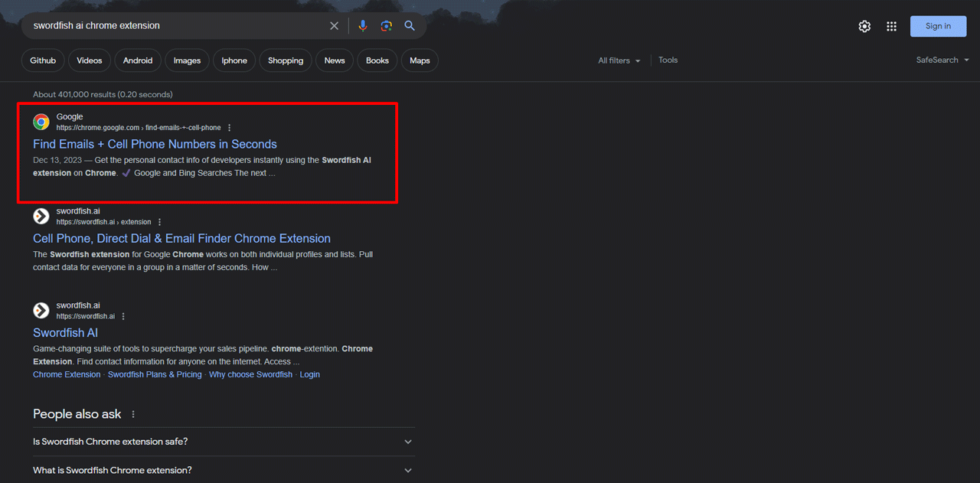Search by image using Google Lens icon
The width and height of the screenshot is (980, 483).
click(x=386, y=25)
